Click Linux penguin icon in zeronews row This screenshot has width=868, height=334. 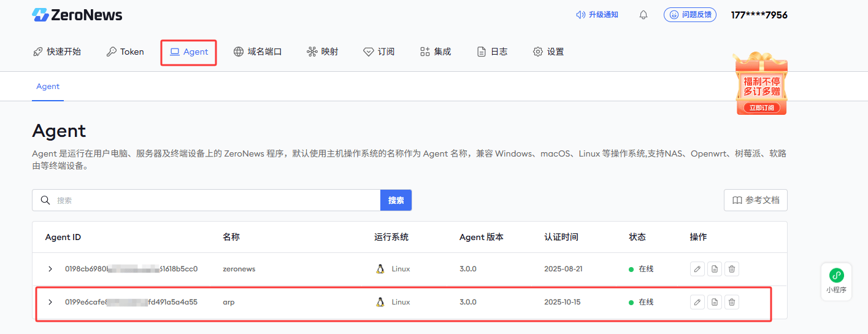click(380, 269)
